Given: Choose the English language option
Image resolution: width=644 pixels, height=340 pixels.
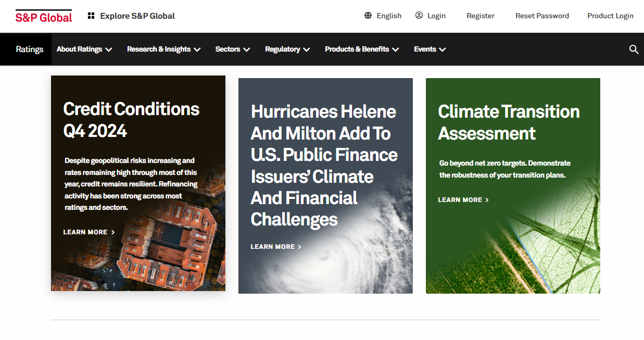Looking at the screenshot, I should coord(389,16).
